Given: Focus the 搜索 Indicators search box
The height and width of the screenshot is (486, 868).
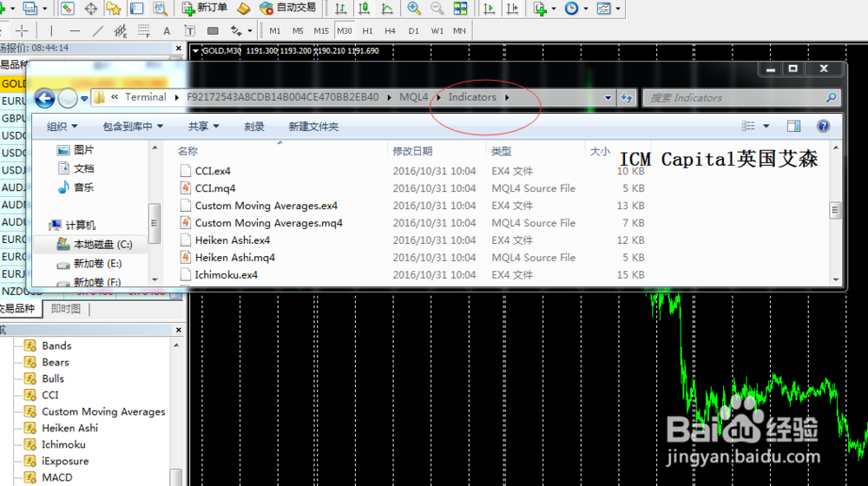Looking at the screenshot, I should click(x=741, y=97).
